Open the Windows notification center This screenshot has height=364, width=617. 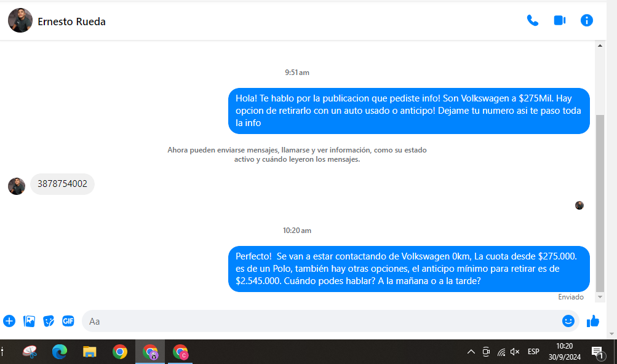(597, 352)
